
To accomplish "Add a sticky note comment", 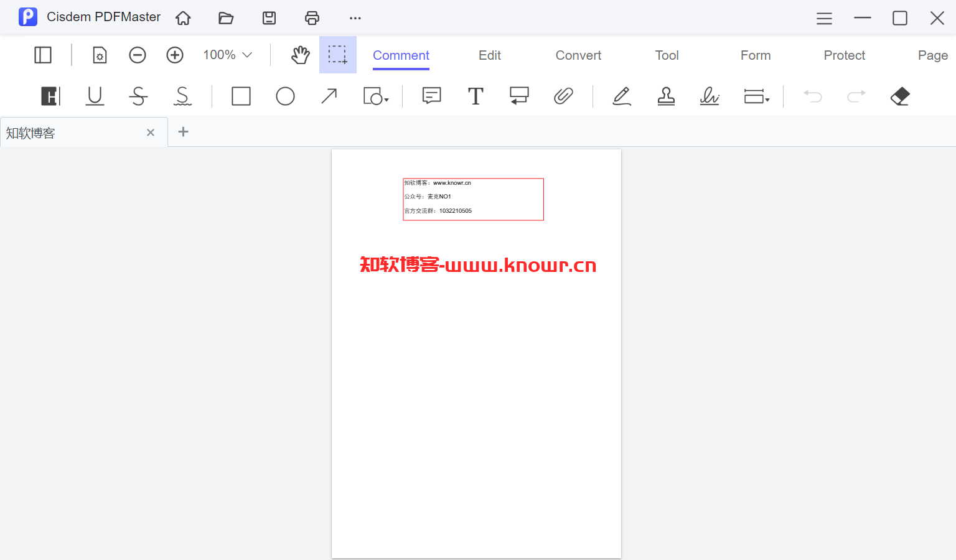I will 432,96.
